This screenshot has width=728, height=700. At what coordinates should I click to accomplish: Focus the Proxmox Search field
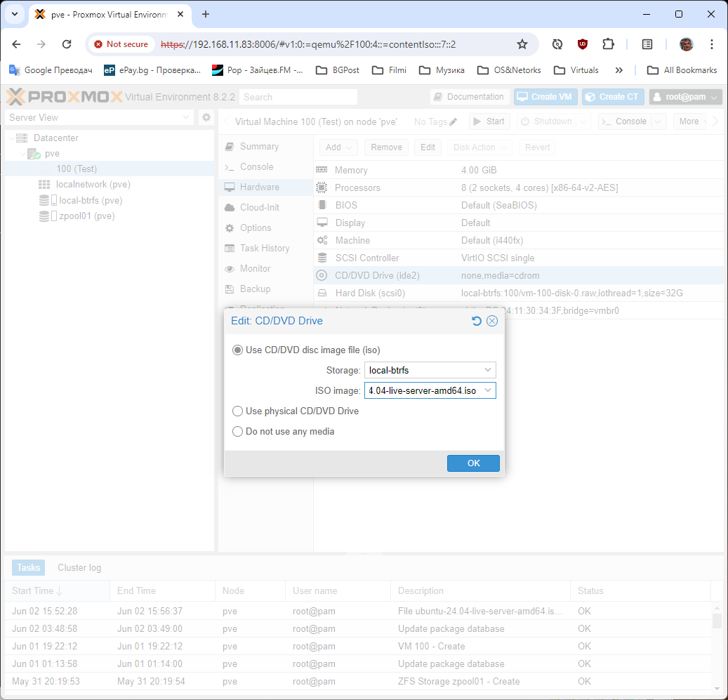298,97
